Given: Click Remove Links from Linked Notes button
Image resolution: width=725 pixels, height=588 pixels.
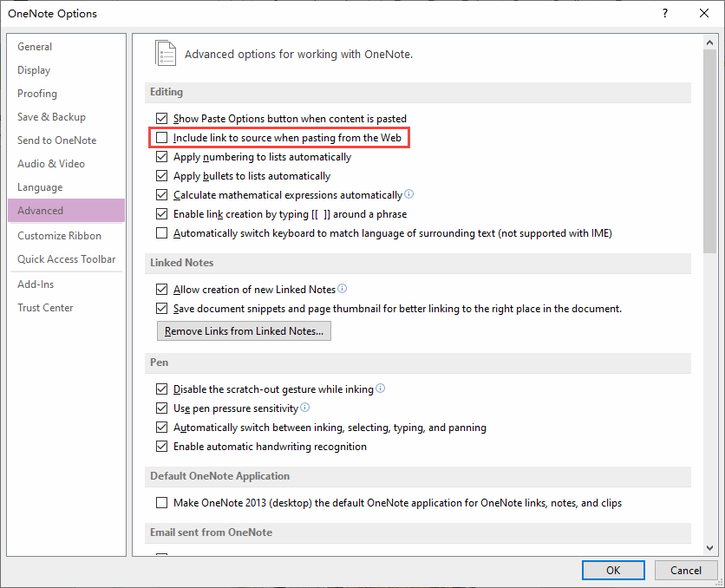Looking at the screenshot, I should (x=244, y=331).
